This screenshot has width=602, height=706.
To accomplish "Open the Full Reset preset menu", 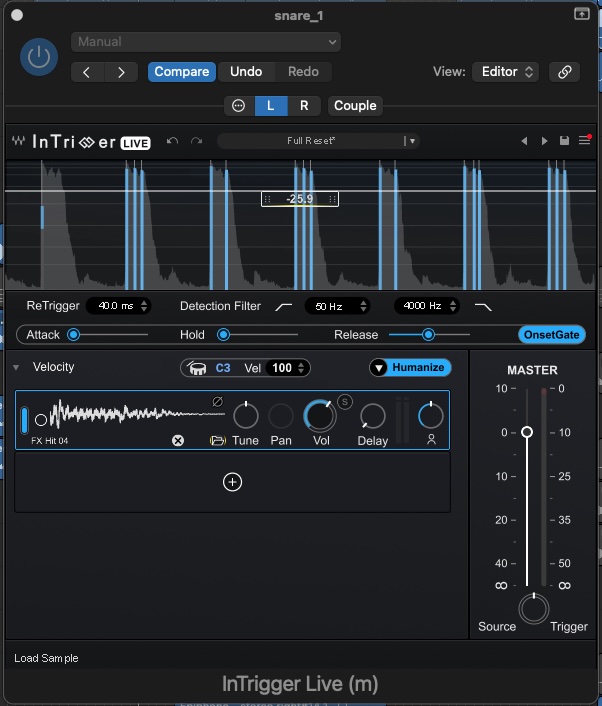I will tap(311, 141).
